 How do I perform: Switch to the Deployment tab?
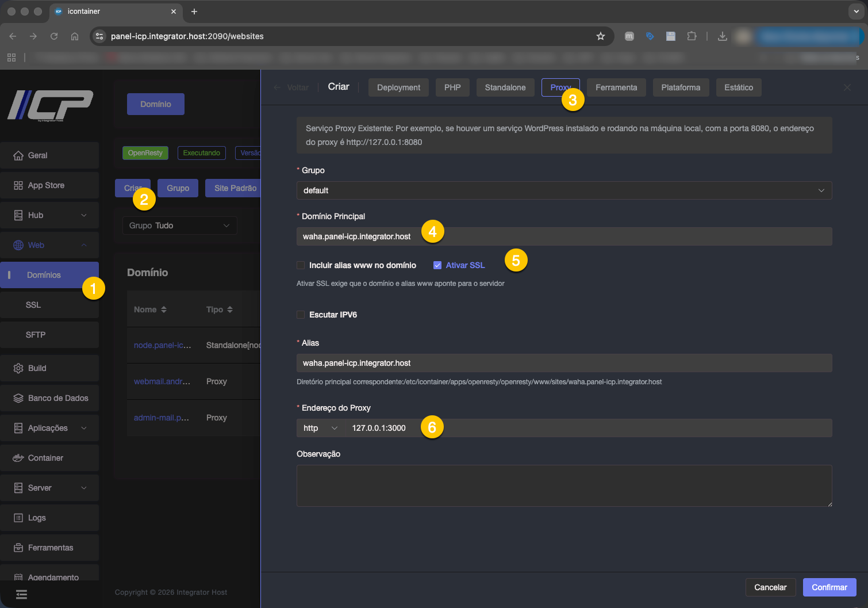pos(398,87)
